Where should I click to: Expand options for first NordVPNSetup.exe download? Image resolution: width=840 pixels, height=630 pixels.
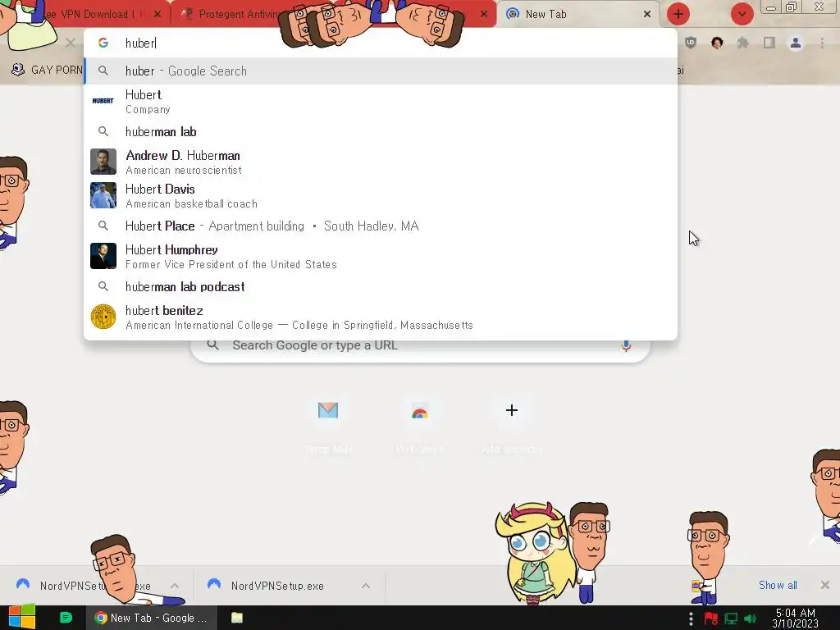175,586
